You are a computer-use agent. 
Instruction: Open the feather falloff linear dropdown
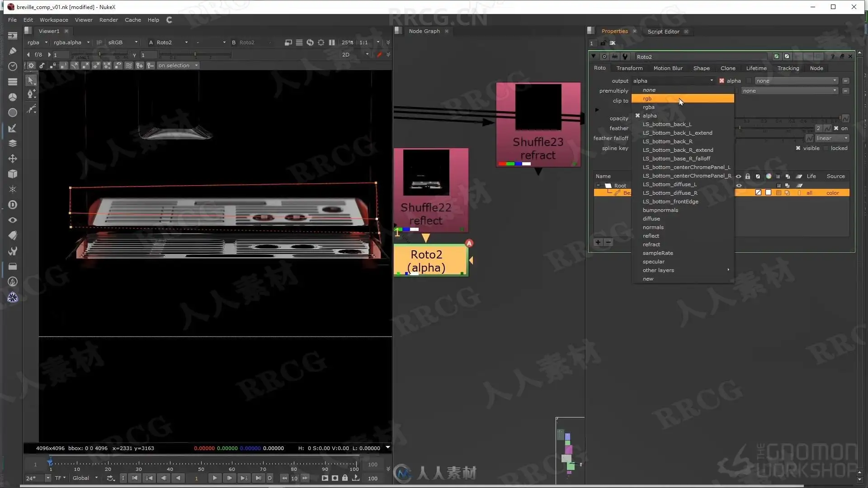(x=832, y=138)
